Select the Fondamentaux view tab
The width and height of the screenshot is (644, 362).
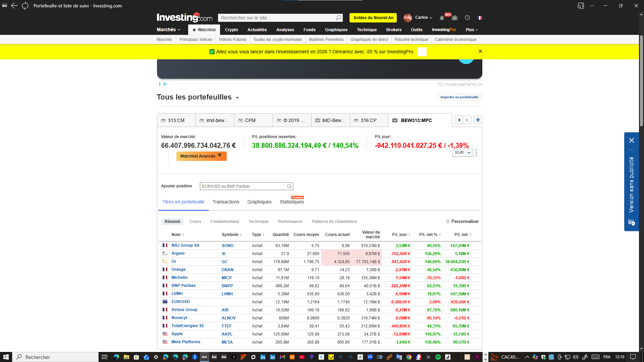(225, 222)
